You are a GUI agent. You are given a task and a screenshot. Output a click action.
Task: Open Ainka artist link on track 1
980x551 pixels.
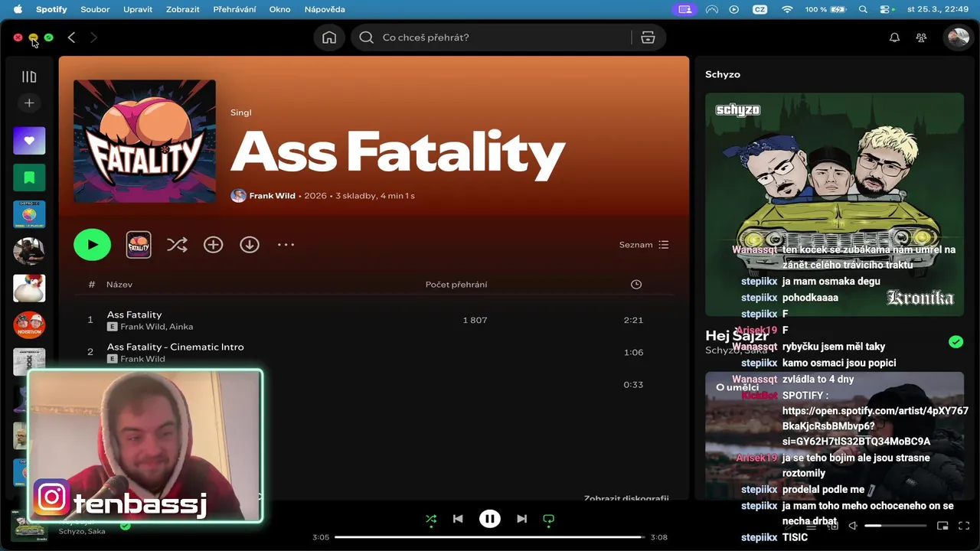click(181, 327)
